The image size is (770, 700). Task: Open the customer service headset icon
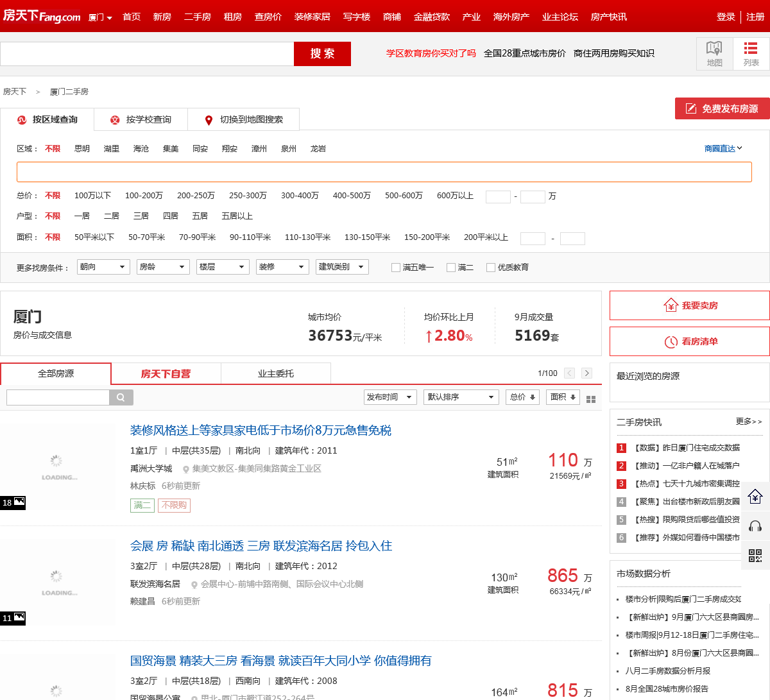[x=755, y=526]
